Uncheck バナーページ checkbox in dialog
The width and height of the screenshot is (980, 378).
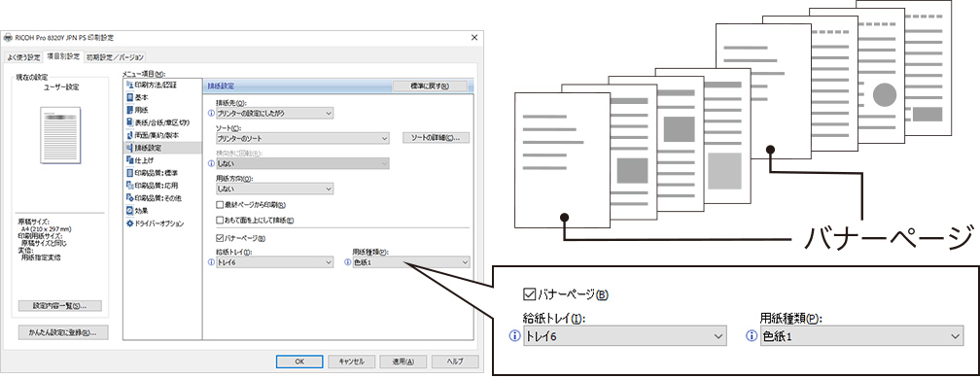(220, 238)
